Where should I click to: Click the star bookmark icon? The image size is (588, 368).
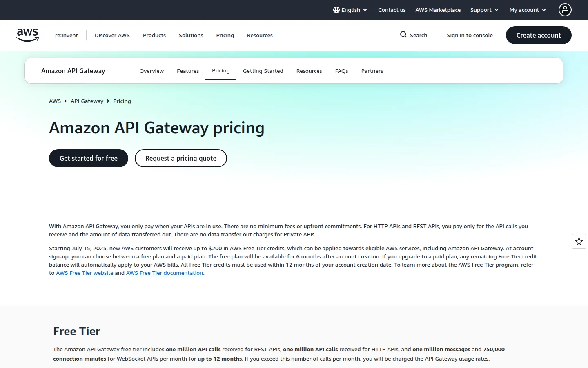click(579, 242)
